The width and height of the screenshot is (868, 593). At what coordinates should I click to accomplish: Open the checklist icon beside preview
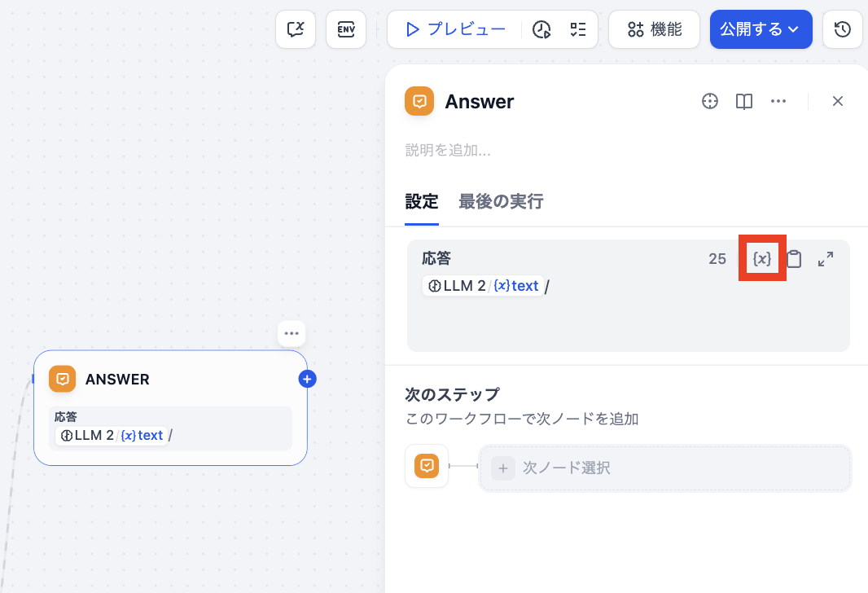pos(578,29)
